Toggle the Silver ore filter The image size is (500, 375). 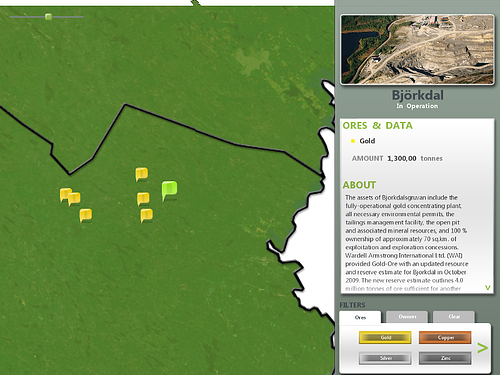tap(385, 358)
